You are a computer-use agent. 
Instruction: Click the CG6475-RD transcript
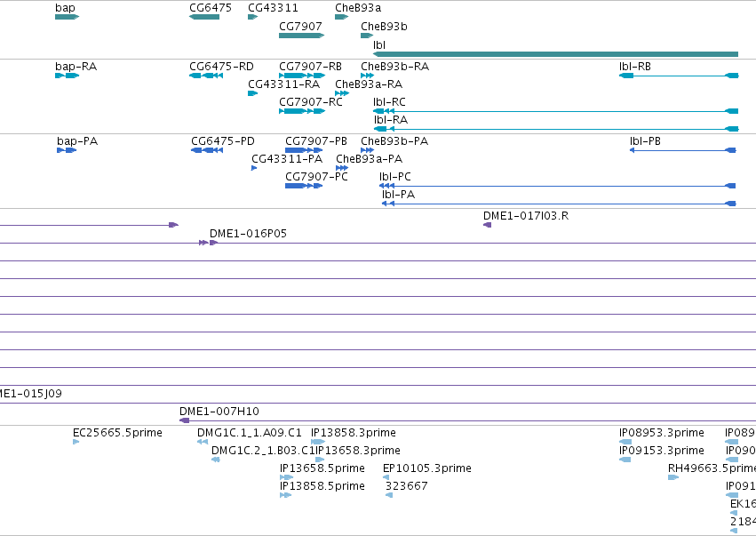(206, 76)
